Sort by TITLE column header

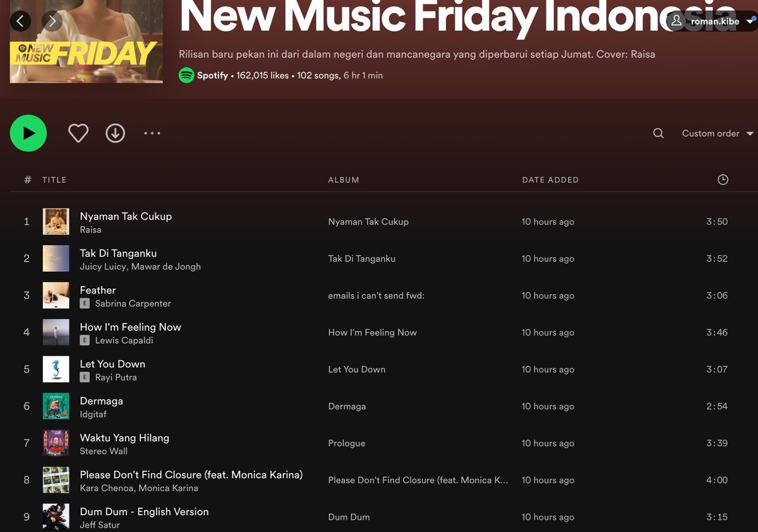54,180
